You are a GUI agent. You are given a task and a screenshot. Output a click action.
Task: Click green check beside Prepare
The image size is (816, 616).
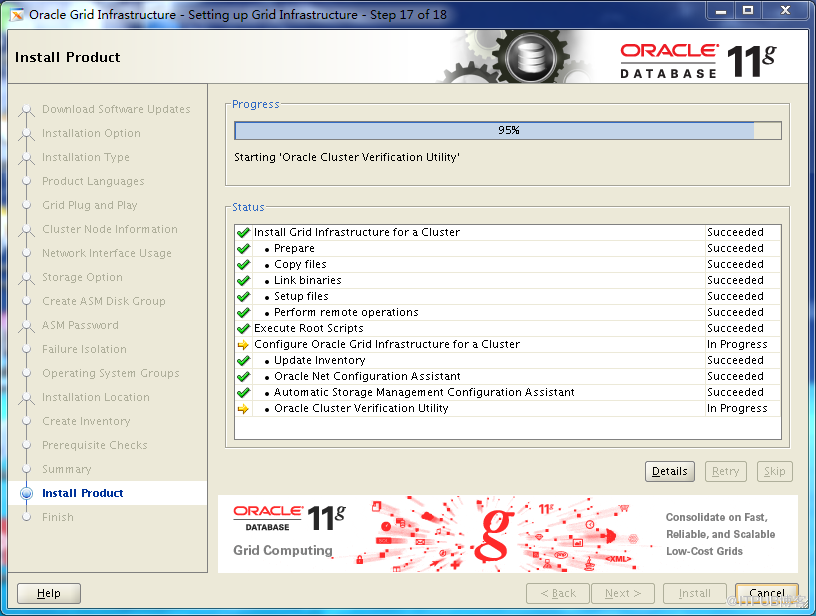pyautogui.click(x=243, y=249)
